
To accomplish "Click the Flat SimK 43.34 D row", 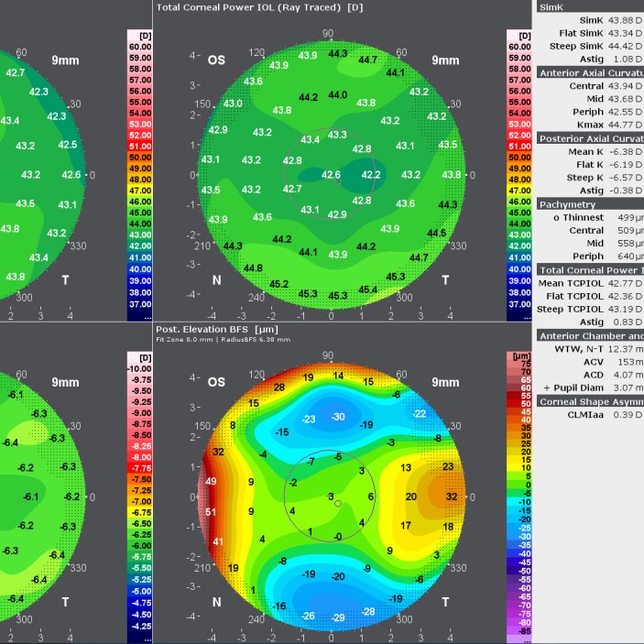I will (600, 33).
